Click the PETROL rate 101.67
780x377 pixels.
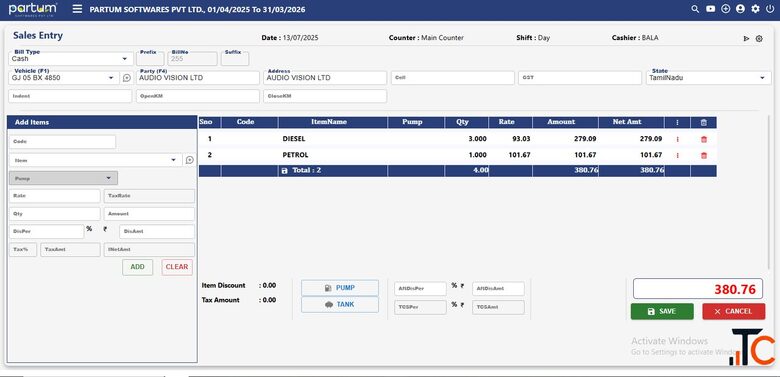click(519, 155)
